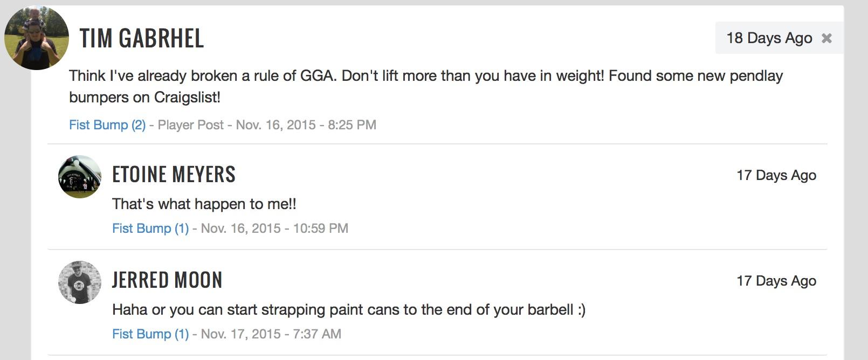Click the Jerred Moon name heading
Image resolution: width=868 pixels, height=360 pixels.
[167, 280]
